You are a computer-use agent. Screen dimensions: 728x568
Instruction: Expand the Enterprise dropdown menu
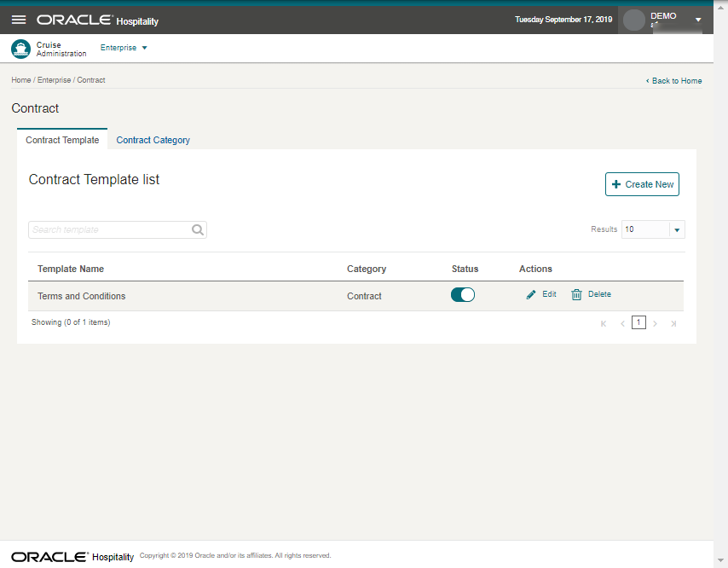tap(124, 48)
